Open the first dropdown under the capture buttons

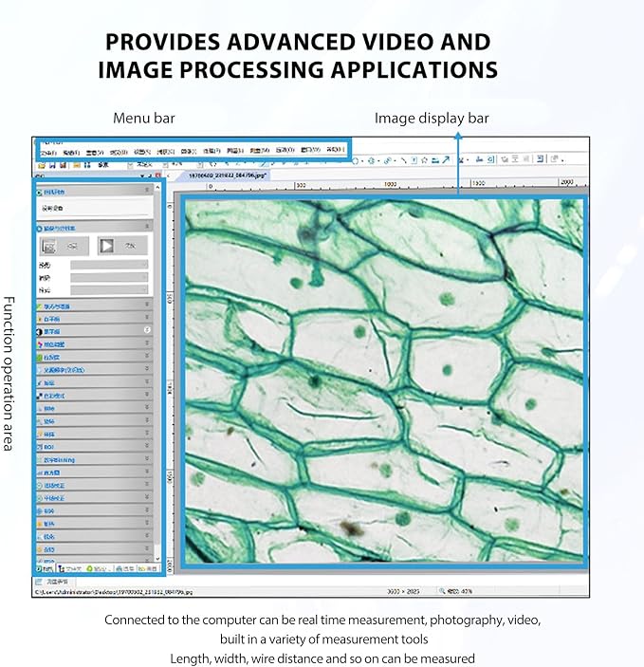pyautogui.click(x=109, y=265)
